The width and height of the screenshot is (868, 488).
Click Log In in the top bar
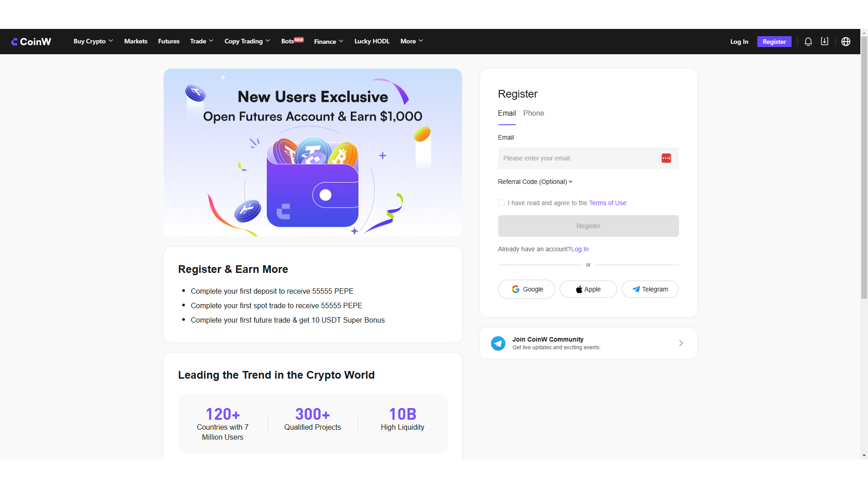pos(739,42)
